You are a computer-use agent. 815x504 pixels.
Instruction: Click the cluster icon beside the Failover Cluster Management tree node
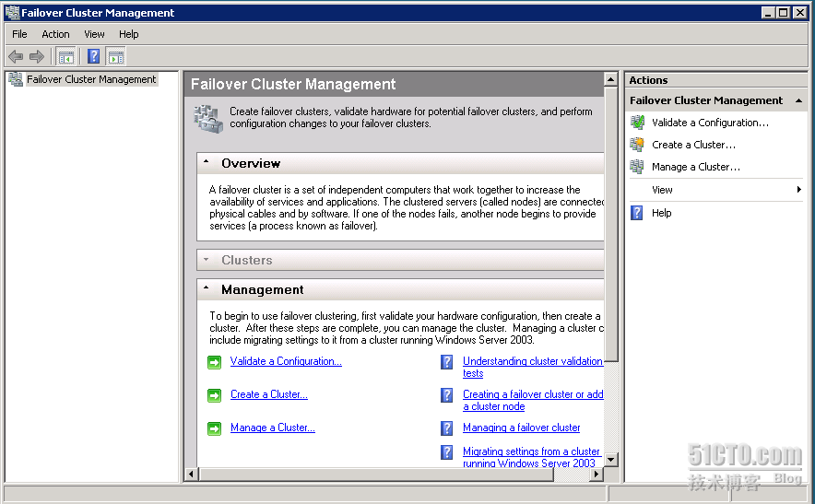tap(16, 79)
